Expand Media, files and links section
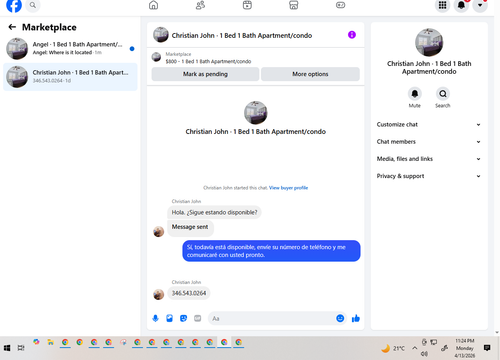500x360 pixels. tap(429, 159)
